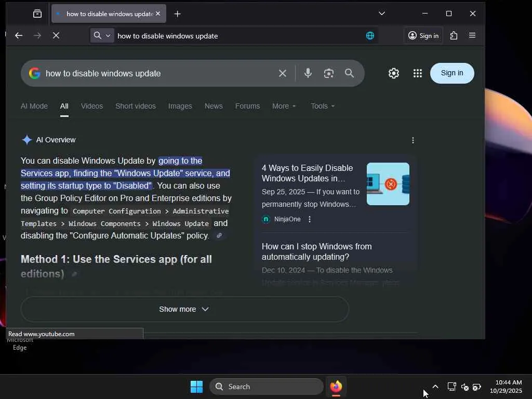
Task: Click the Microsoft Edge desktop shortcut
Action: [x=20, y=344]
